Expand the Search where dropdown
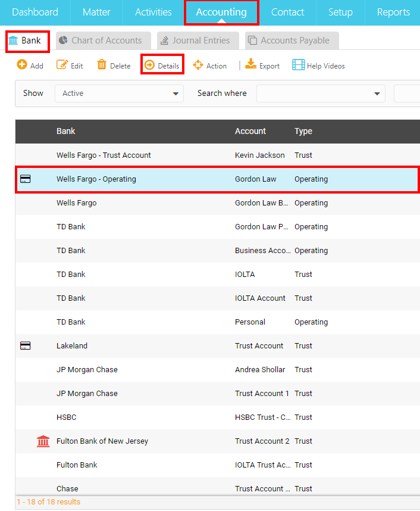The image size is (420, 511). (321, 94)
